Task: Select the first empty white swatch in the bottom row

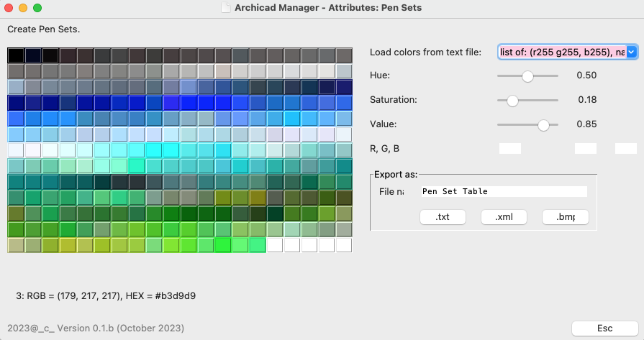Action: [275, 245]
